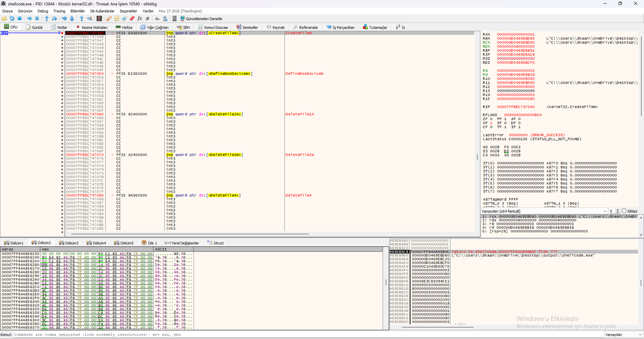
Task: Open the Debug menu
Action: (43, 11)
